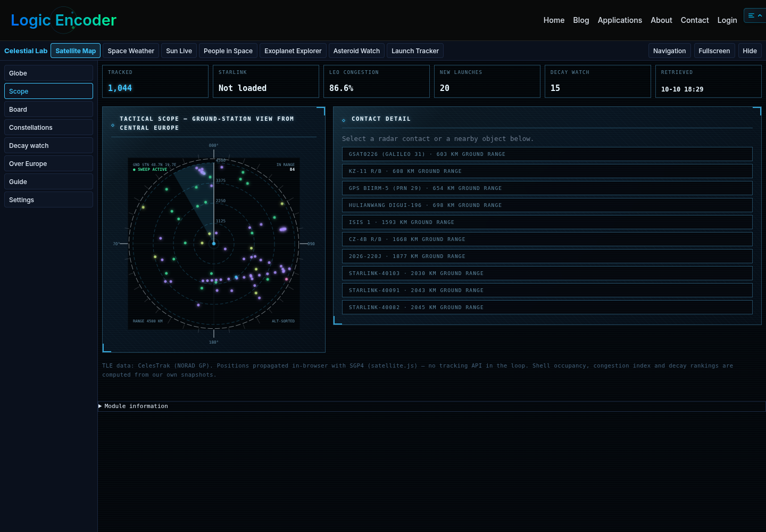Visit the About page
This screenshot has width=766, height=532.
tap(661, 20)
